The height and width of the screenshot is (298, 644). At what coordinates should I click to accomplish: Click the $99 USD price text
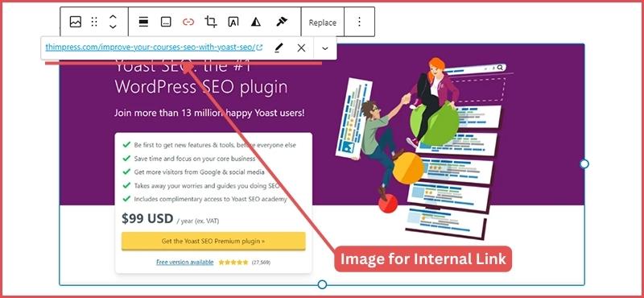point(147,219)
